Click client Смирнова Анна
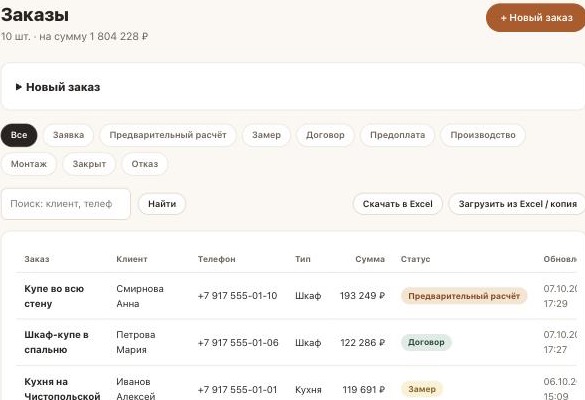 (140, 296)
